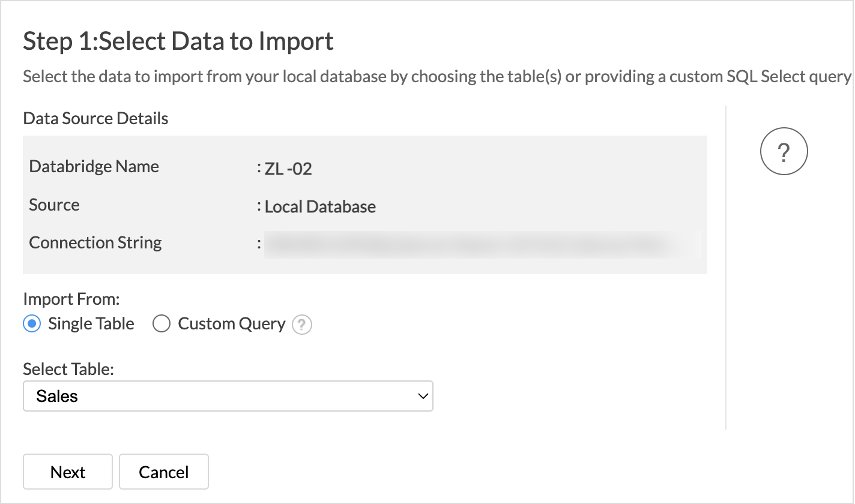Open the Select Table dropdown showing Sales
Viewport: 855px width, 504px height.
[x=228, y=396]
